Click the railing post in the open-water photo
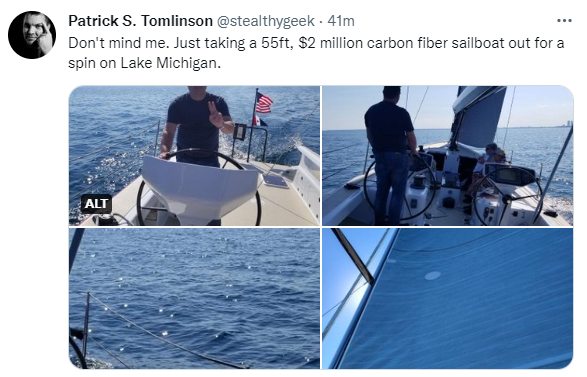 pos(86,325)
